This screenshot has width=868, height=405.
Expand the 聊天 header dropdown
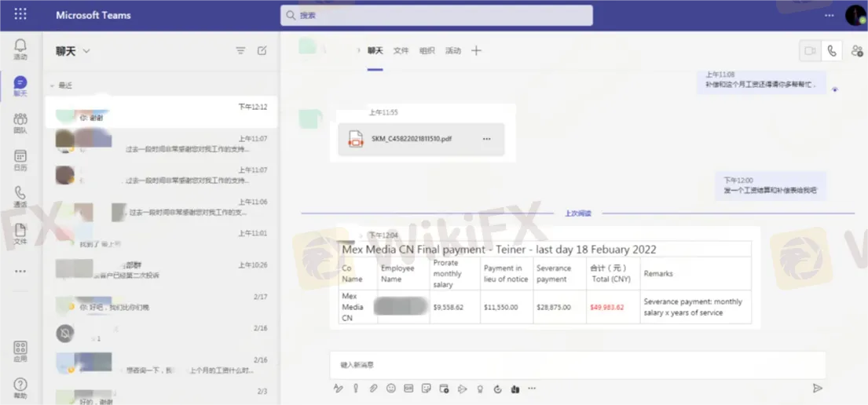point(86,51)
